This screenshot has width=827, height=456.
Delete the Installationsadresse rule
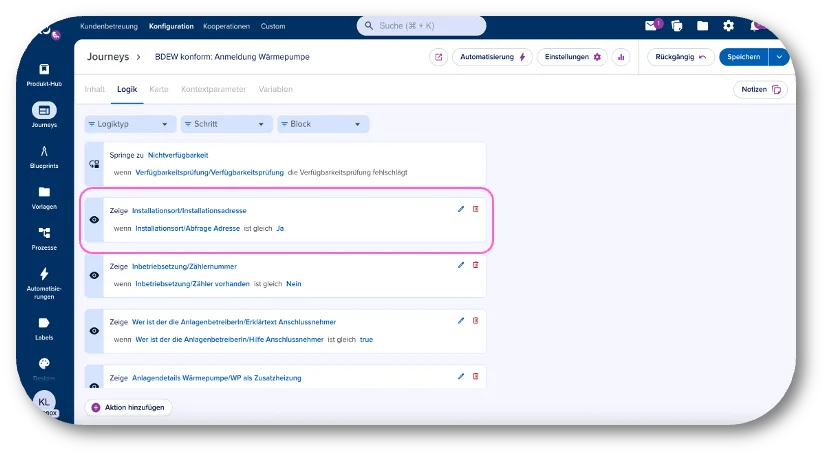click(x=475, y=209)
